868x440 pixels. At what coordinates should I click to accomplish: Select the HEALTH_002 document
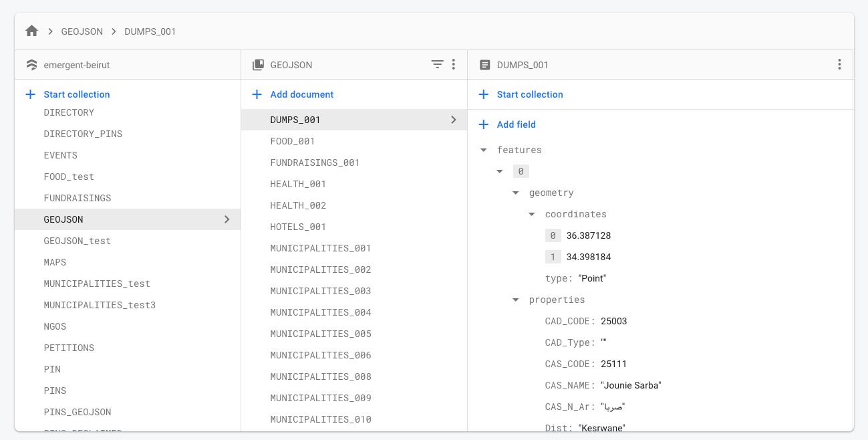(298, 205)
